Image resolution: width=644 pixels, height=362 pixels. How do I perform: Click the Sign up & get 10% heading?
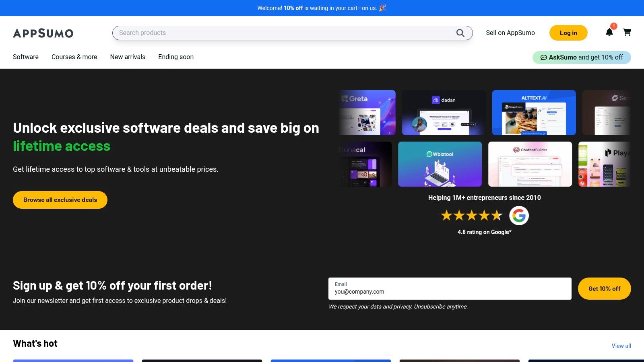(x=112, y=286)
